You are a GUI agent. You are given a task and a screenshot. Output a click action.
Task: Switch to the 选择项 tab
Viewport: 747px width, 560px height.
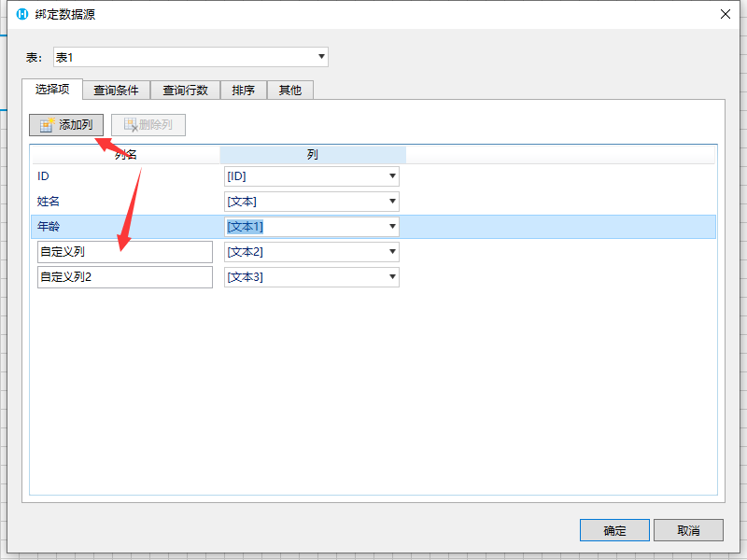[52, 89]
